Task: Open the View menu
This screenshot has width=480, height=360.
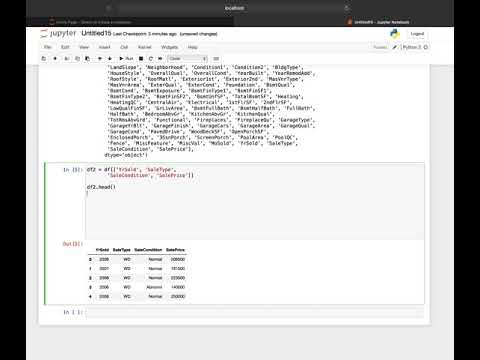Action: [x=84, y=47]
